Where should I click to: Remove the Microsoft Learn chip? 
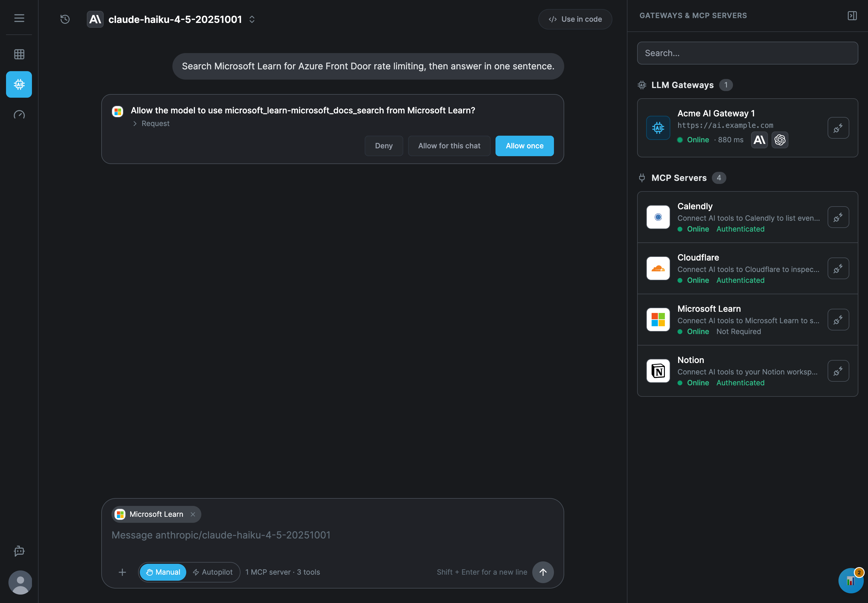tap(193, 514)
